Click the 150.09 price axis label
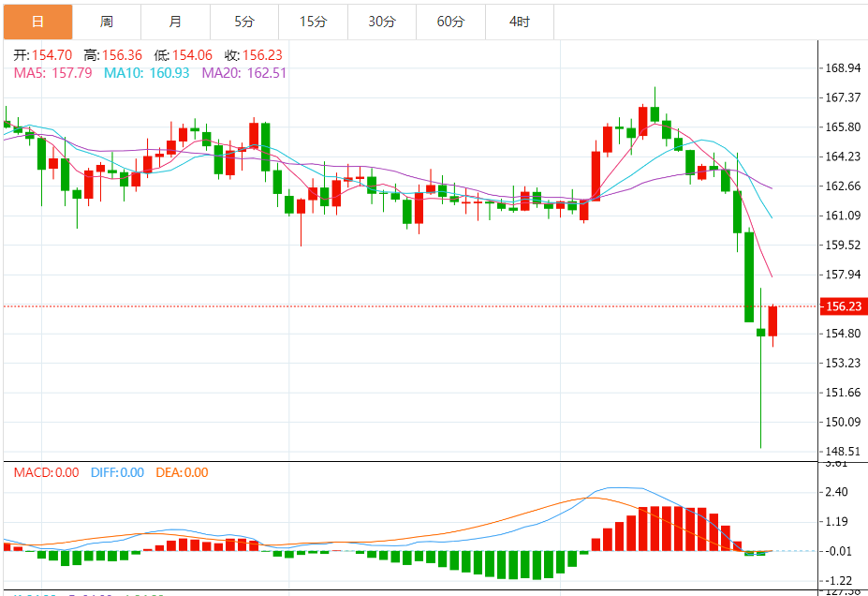 pos(843,422)
